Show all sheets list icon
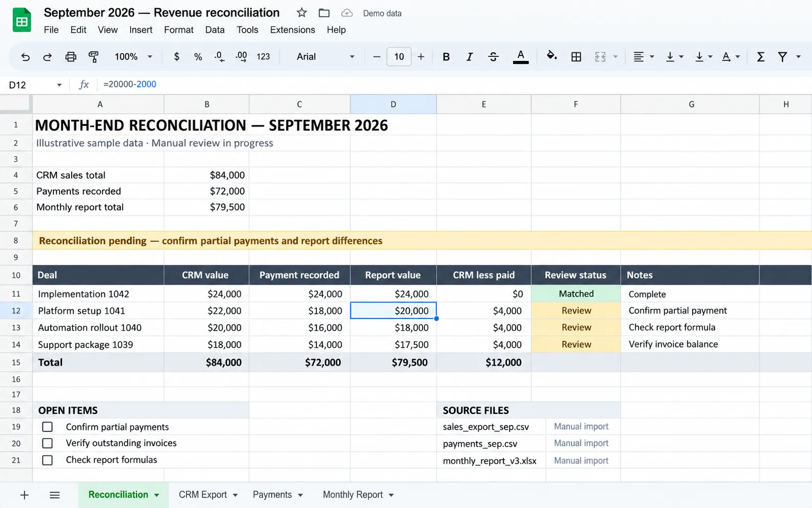The height and width of the screenshot is (508, 812). 55,495
